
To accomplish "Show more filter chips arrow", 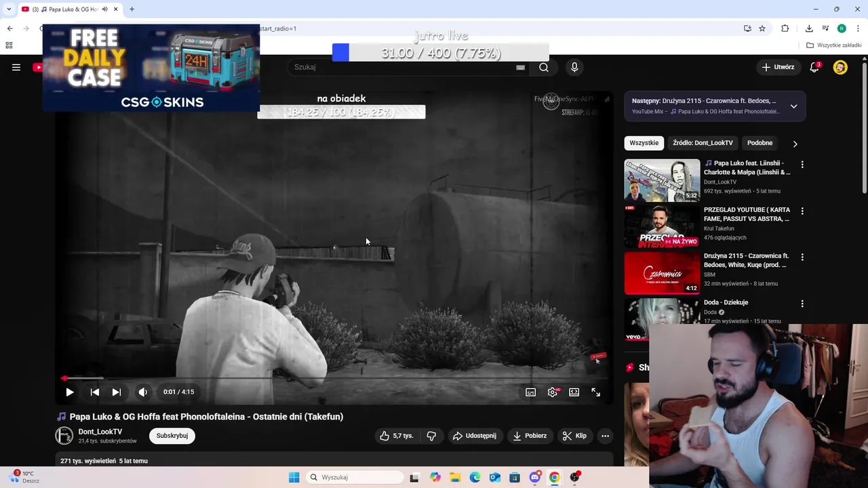I will point(795,144).
